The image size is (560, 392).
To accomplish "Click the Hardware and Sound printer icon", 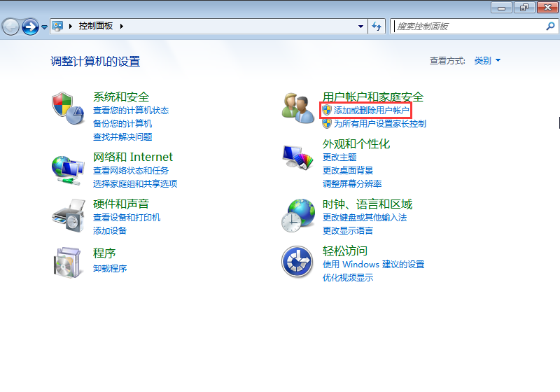I will tap(68, 214).
